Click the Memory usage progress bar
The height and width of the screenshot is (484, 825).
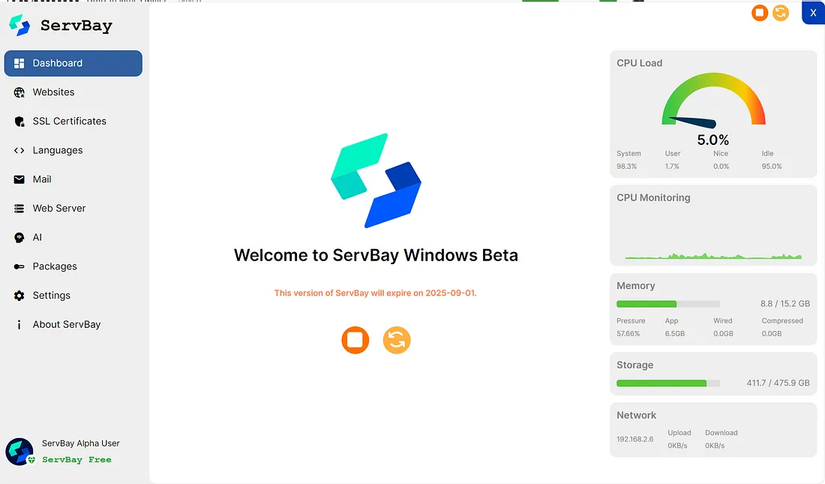(668, 304)
